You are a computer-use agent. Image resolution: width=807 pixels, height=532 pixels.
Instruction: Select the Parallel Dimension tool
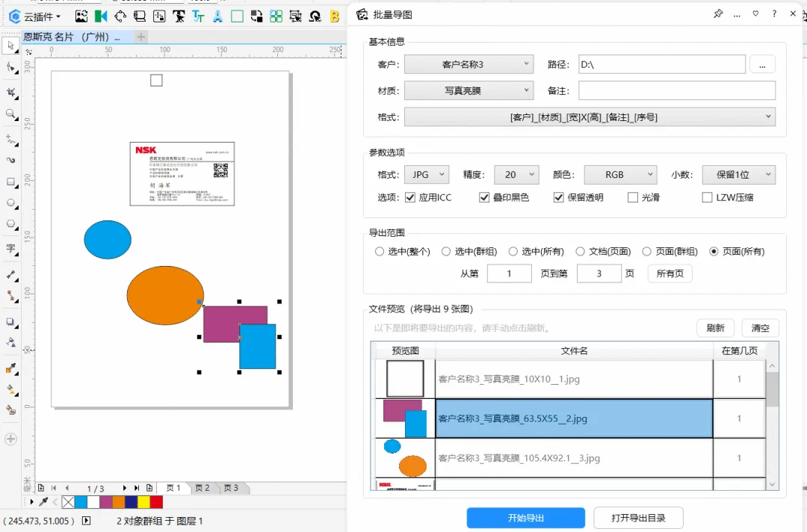10,275
